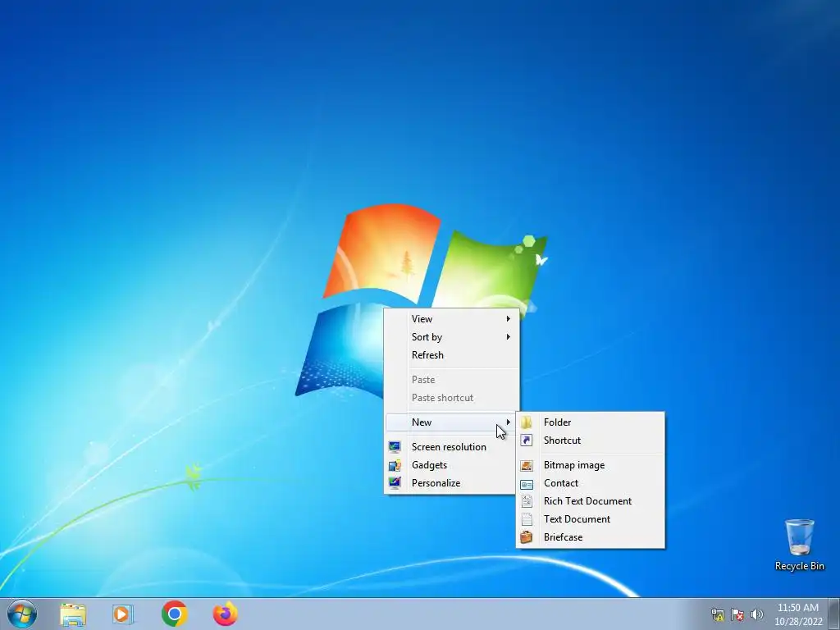This screenshot has width=840, height=630.
Task: Create a new Rich Text Document
Action: (590, 501)
